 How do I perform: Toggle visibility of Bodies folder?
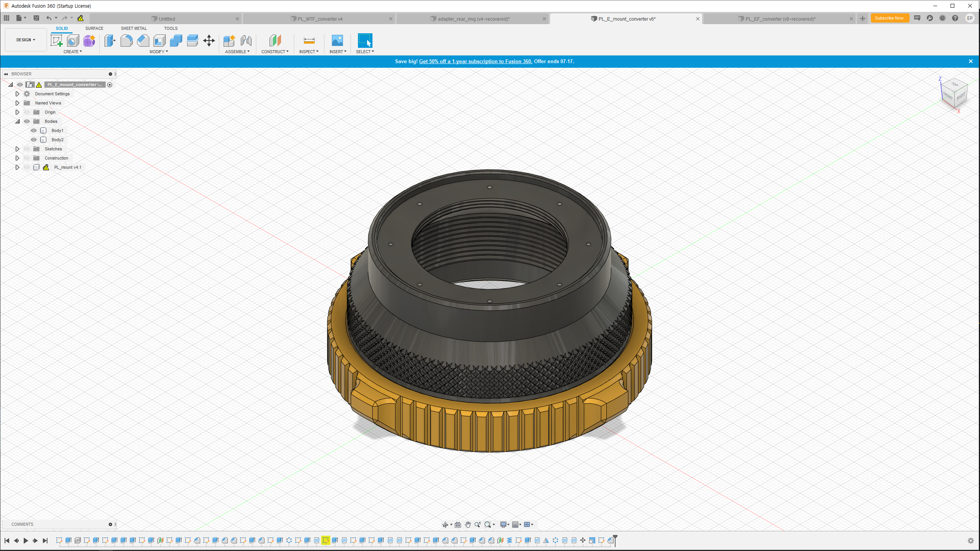click(27, 121)
